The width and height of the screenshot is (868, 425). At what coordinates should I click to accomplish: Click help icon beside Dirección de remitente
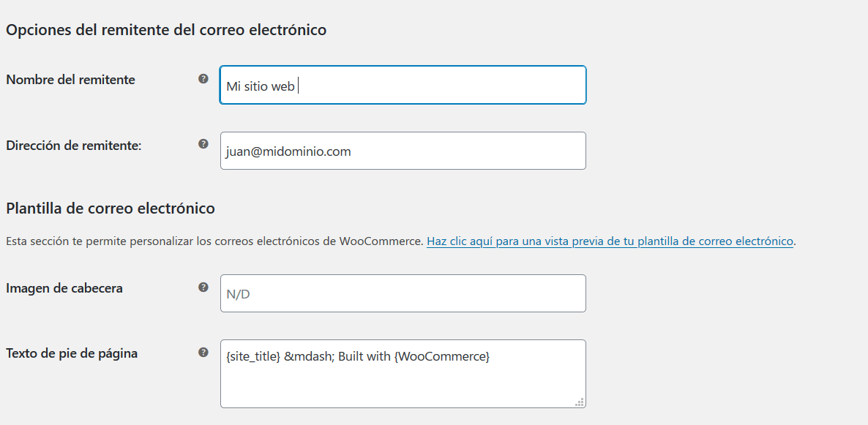203,144
